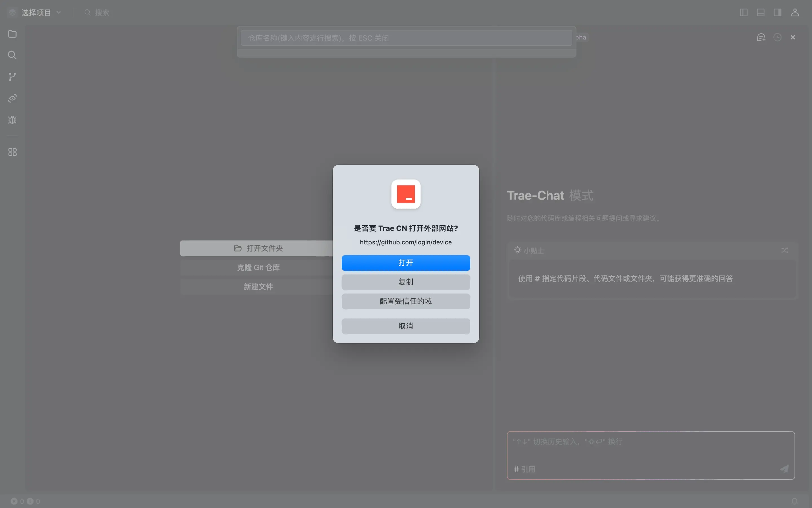This screenshot has height=508, width=812.
Task: Open the remote preview icon in sidebar
Action: click(x=12, y=98)
